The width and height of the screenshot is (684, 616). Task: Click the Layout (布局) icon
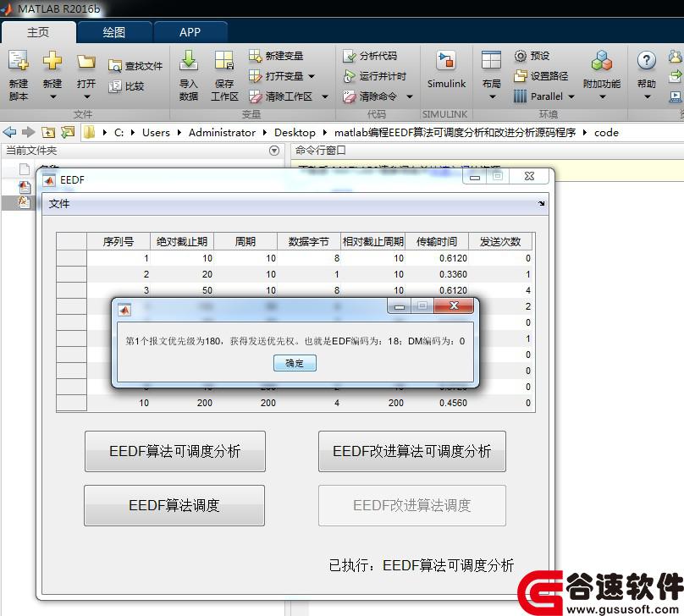[x=491, y=61]
